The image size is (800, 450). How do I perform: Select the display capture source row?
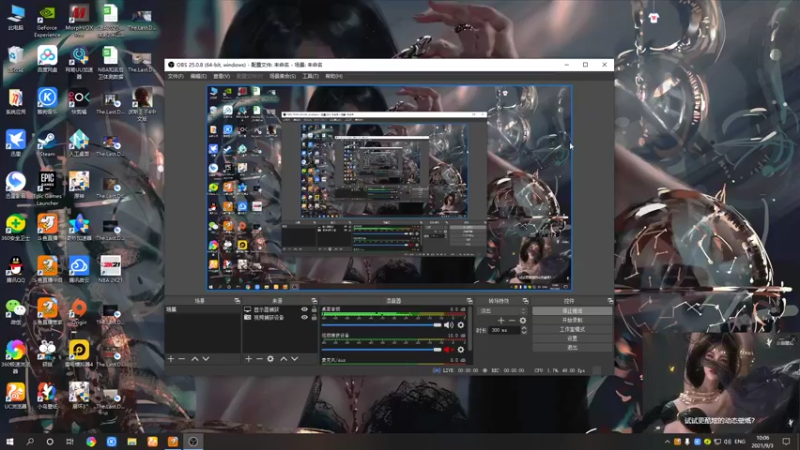point(280,310)
